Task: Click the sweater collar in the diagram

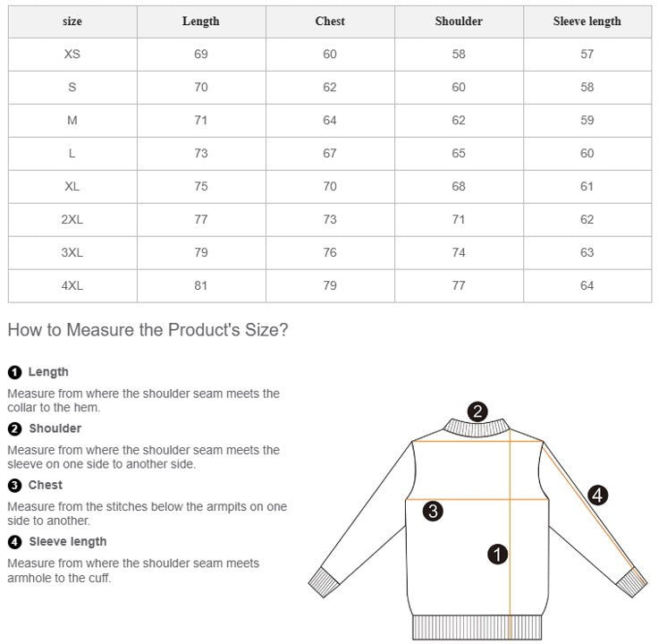Action: tap(477, 428)
